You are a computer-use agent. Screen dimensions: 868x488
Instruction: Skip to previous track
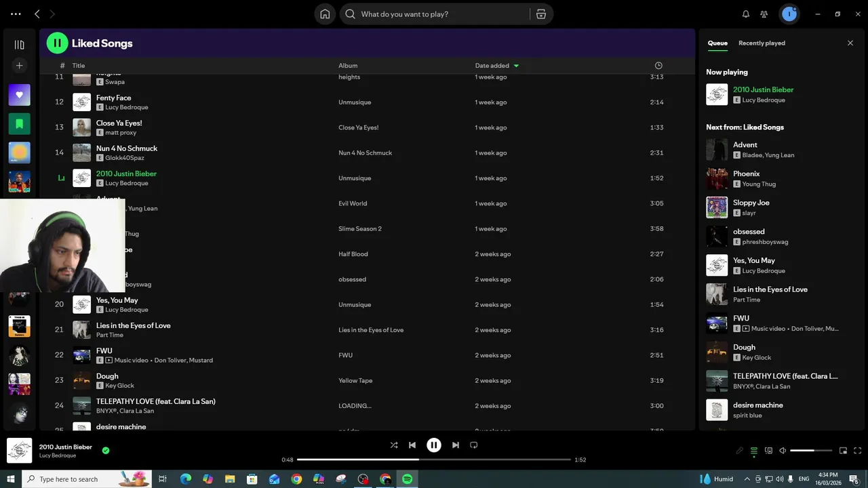coord(412,445)
